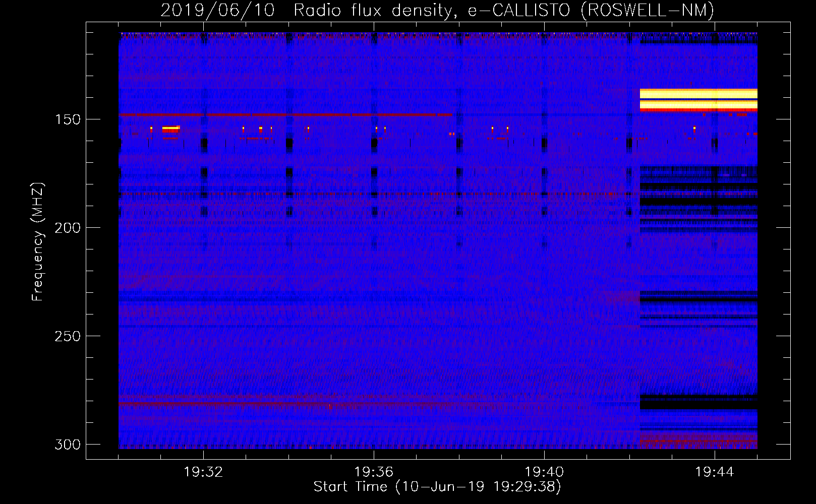Click the 150 frequency tick label
Image resolution: width=816 pixels, height=504 pixels.
[68, 119]
